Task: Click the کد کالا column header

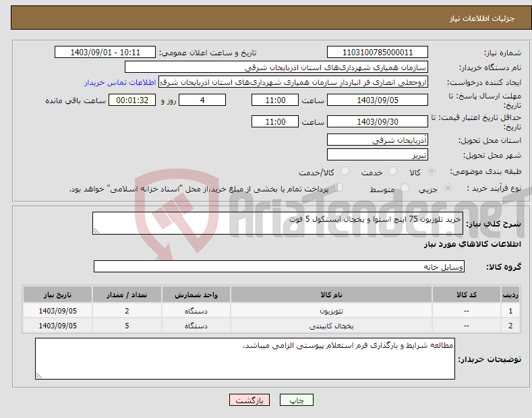Action: click(466, 295)
